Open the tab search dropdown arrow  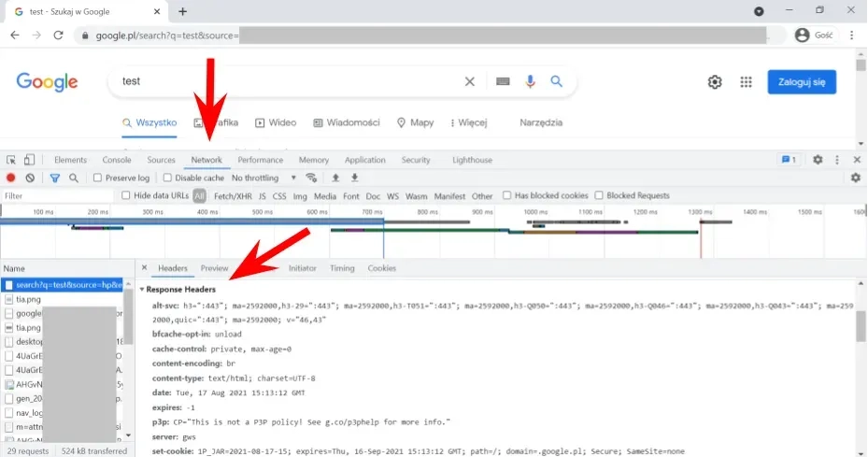coord(759,11)
